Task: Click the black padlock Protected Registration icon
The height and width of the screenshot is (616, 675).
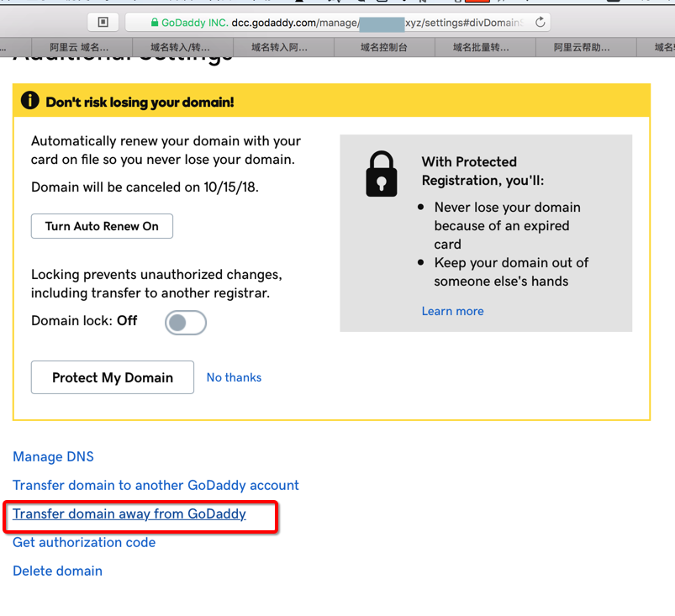Action: (382, 174)
